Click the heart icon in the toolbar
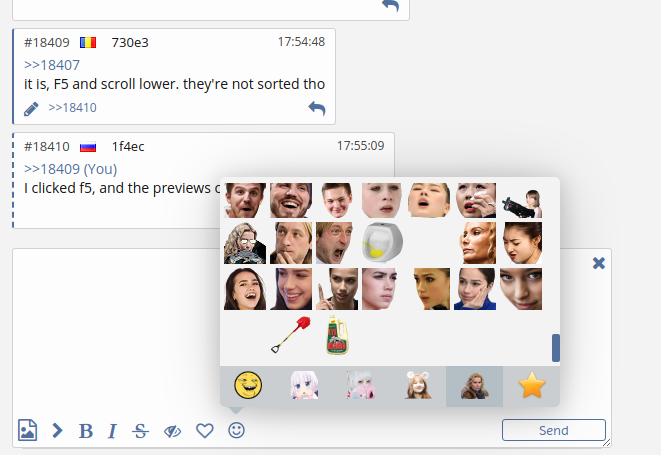 [x=205, y=431]
